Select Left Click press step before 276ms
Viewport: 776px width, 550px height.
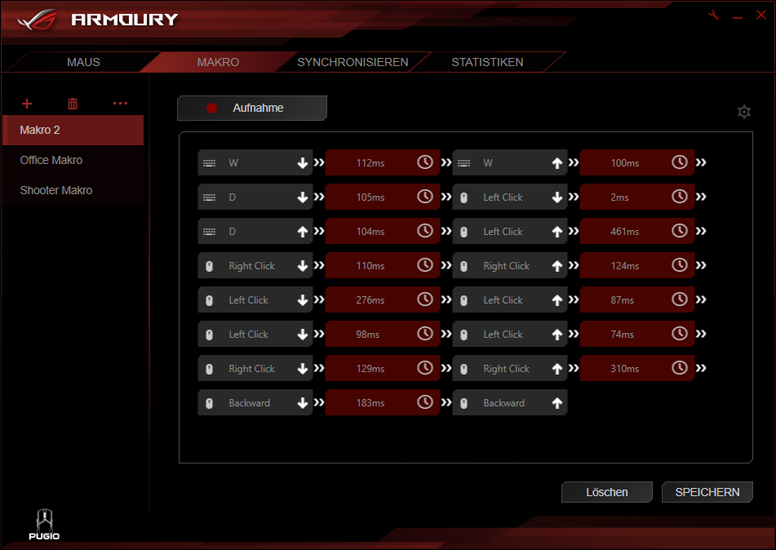[255, 300]
